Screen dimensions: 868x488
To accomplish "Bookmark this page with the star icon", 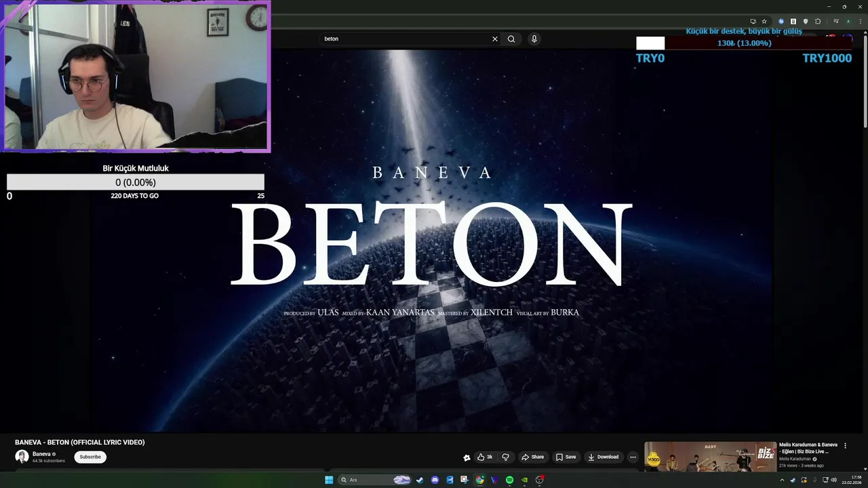I will click(x=764, y=21).
